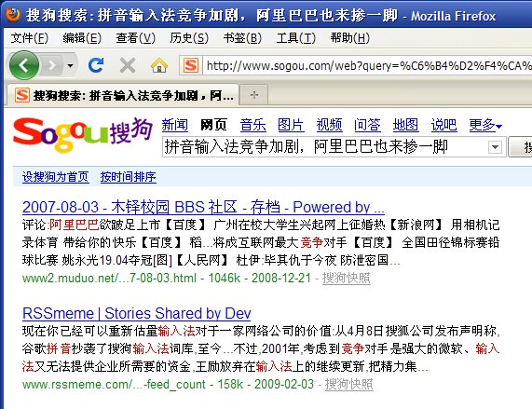Screen dimensions: 532x409
Task: Expand the search box suggestion dropdown
Action: (495, 147)
